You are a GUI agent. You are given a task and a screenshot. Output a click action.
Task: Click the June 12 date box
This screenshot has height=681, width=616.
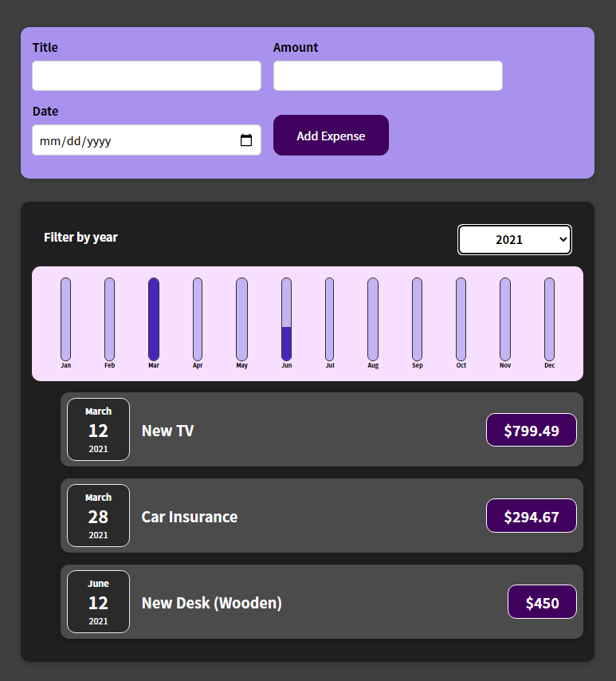[98, 601]
